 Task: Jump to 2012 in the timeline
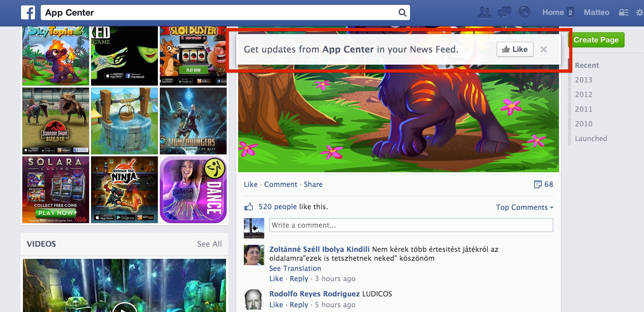point(584,95)
